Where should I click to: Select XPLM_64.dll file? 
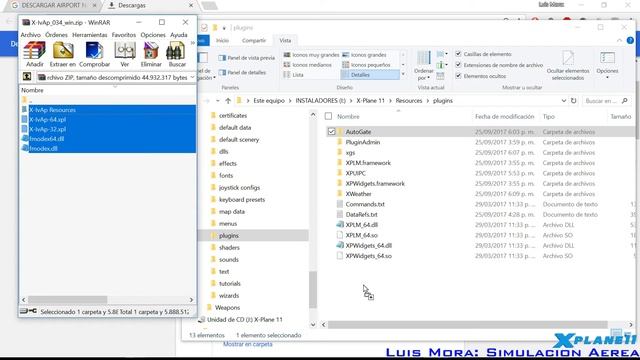click(x=361, y=225)
